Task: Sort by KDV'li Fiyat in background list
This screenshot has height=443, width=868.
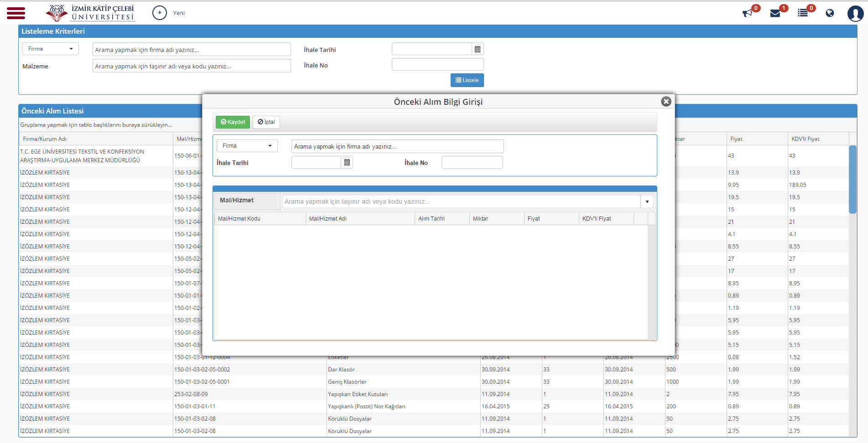Action: [x=818, y=139]
